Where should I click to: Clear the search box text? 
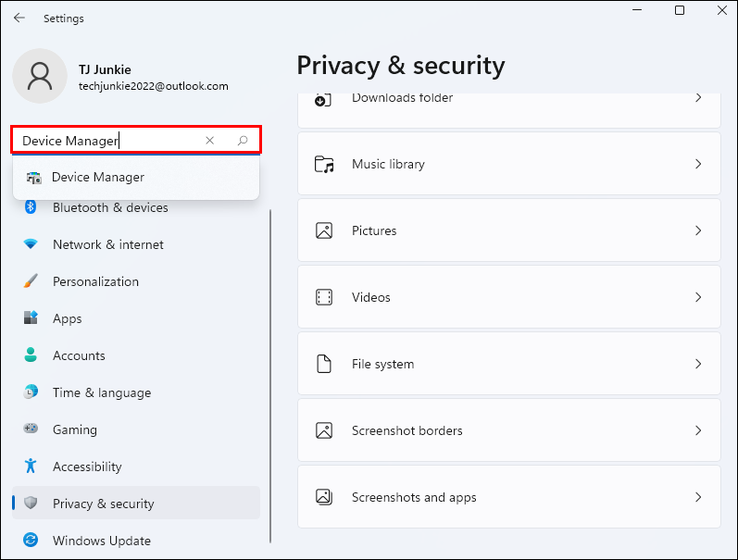click(210, 141)
